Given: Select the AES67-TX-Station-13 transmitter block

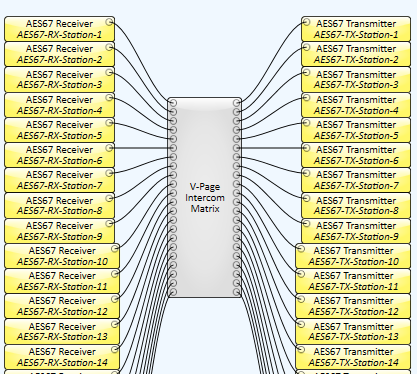Looking at the screenshot, I should pos(353,332).
